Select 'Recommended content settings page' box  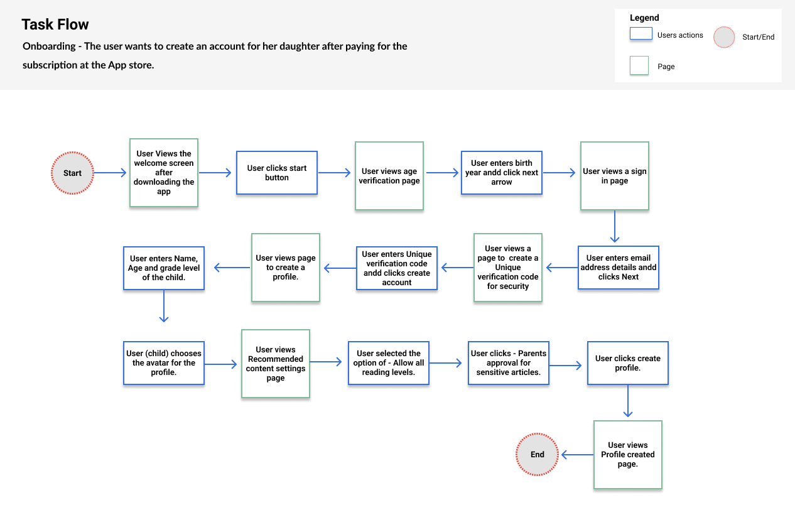276,364
